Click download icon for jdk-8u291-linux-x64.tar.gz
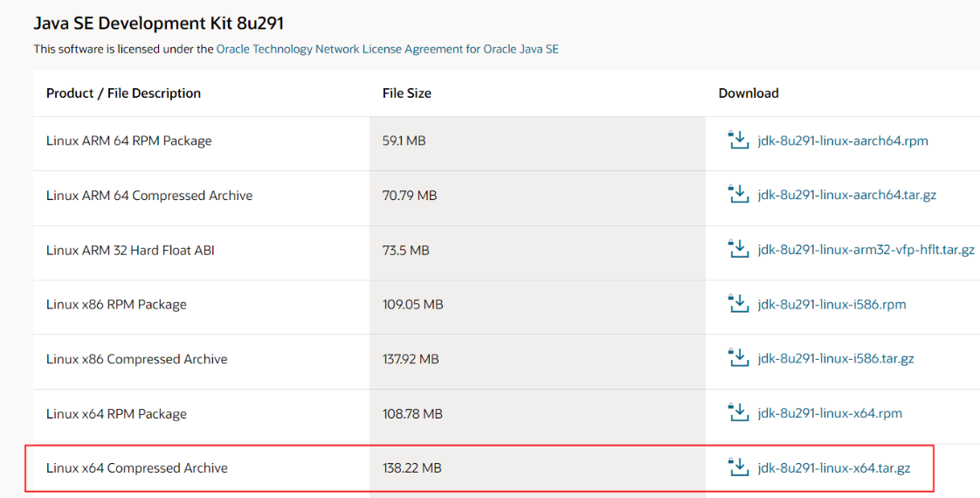 click(738, 467)
